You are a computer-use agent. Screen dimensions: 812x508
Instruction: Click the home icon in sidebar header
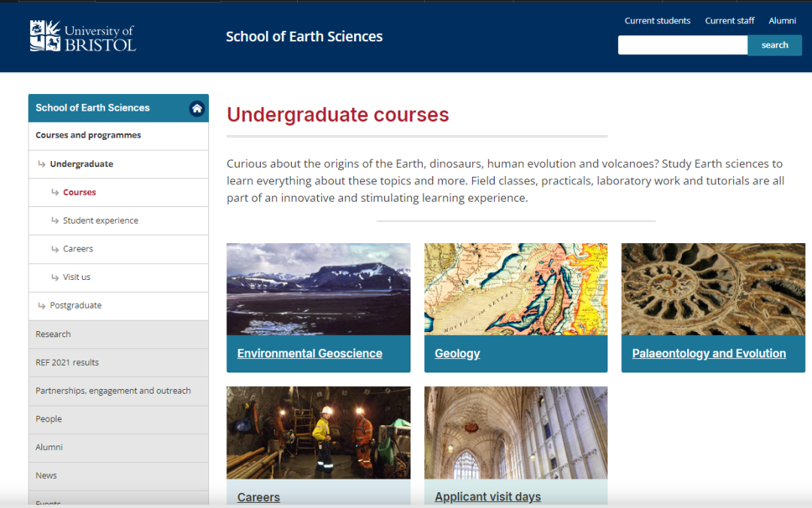click(197, 108)
